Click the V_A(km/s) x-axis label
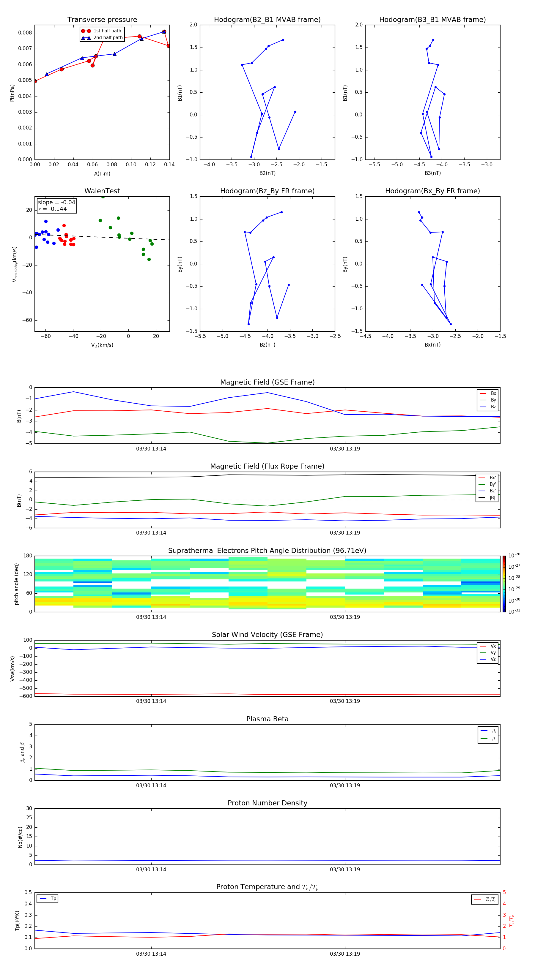The image size is (535, 980). pyautogui.click(x=102, y=345)
